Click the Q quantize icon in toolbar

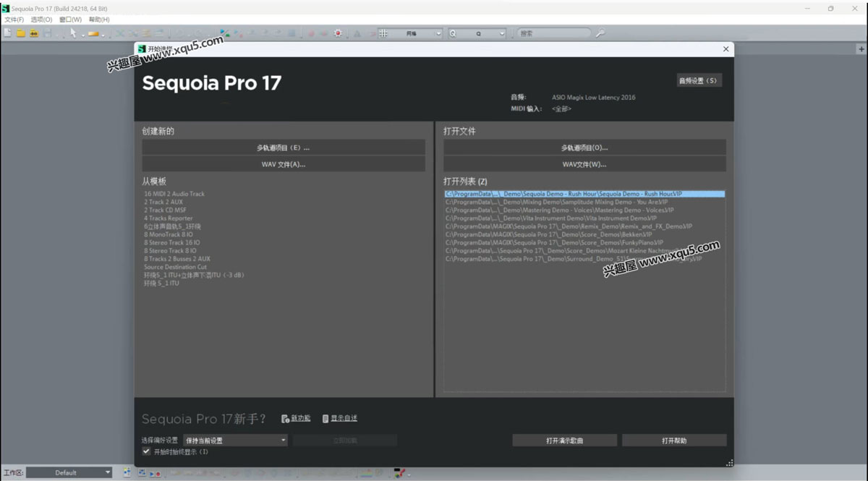pyautogui.click(x=453, y=33)
